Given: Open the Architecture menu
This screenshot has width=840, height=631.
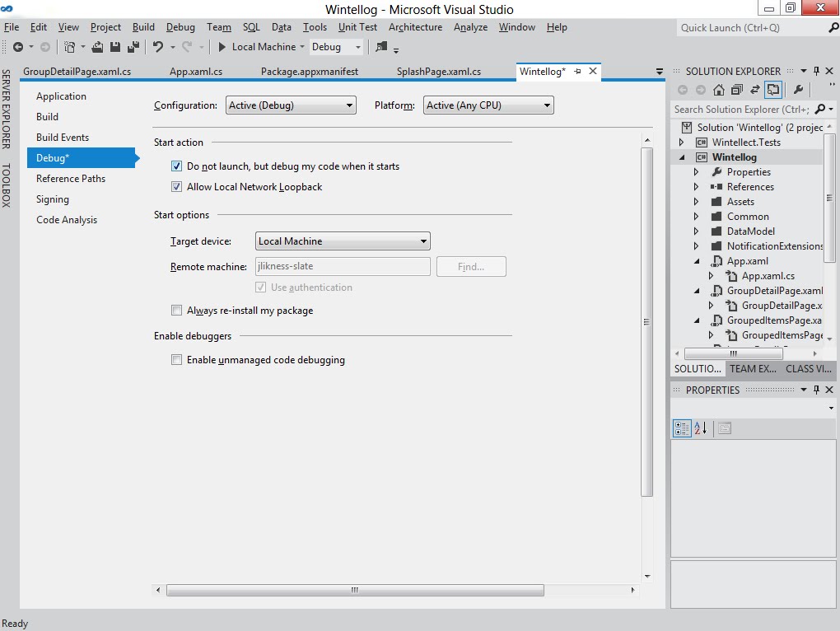Looking at the screenshot, I should click(x=415, y=27).
